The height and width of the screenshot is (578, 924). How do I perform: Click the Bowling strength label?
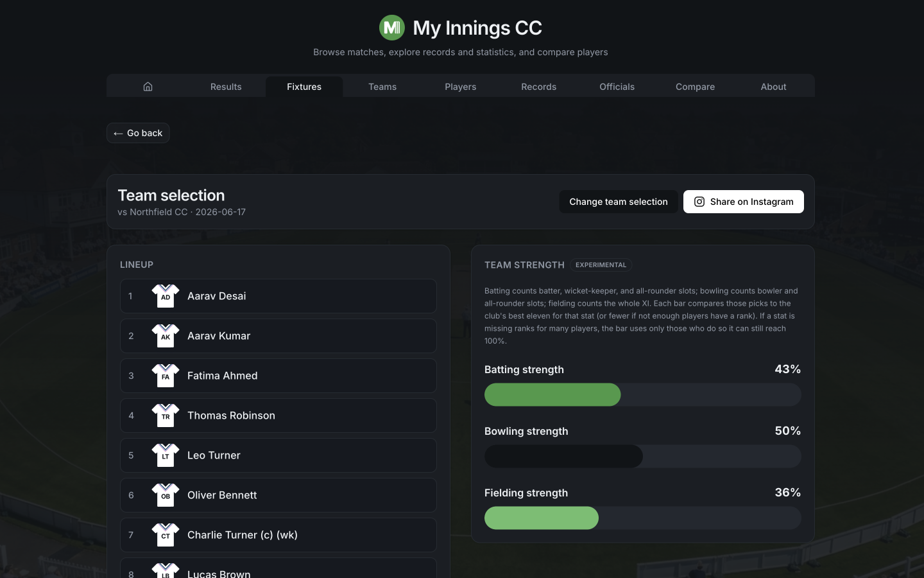526,431
